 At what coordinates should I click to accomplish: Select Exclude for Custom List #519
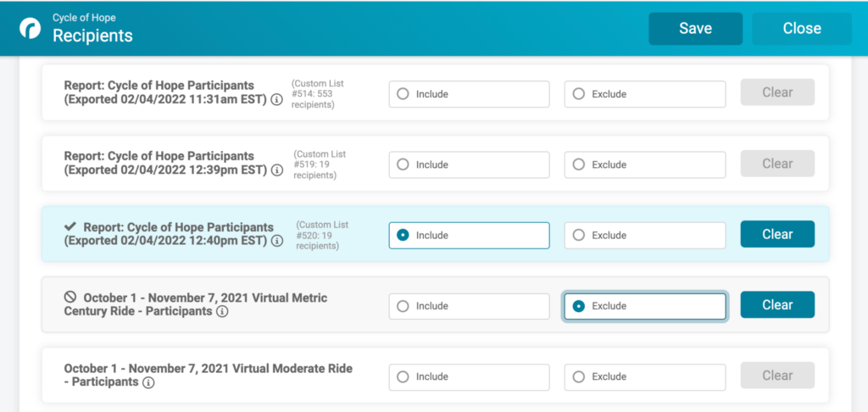pos(645,164)
